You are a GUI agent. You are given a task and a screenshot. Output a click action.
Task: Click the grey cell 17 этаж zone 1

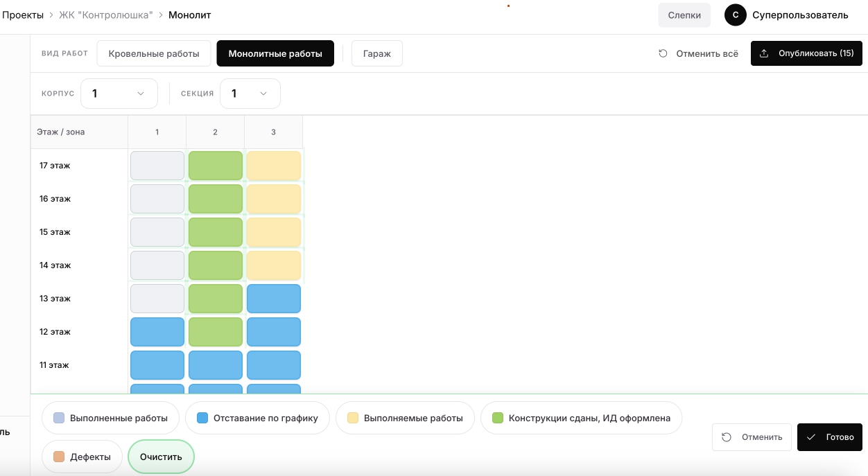[x=157, y=166]
